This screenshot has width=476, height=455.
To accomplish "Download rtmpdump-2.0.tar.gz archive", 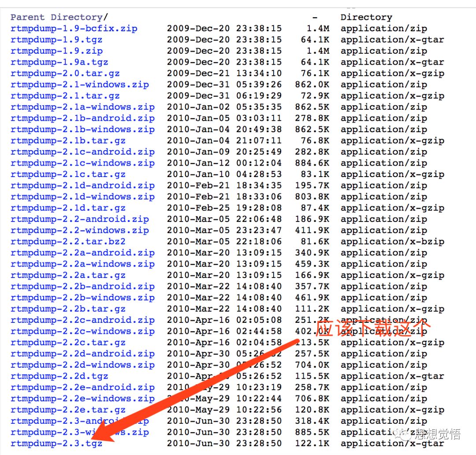I will 65,73.
